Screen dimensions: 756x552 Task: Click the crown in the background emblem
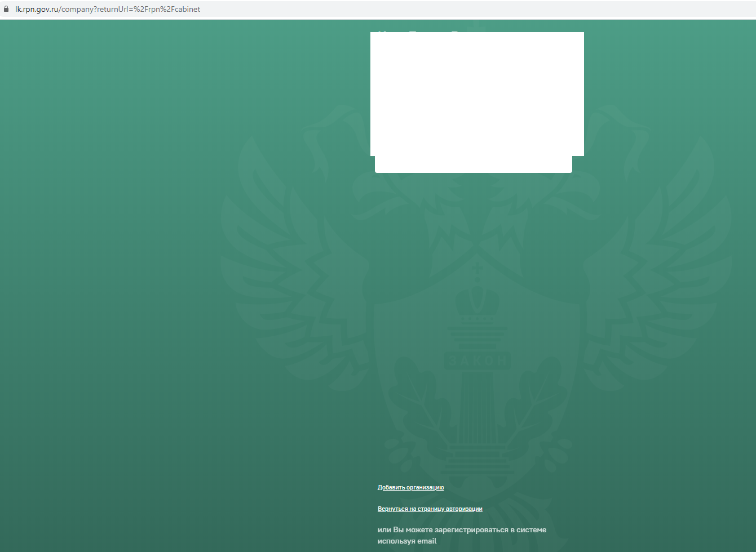478,296
